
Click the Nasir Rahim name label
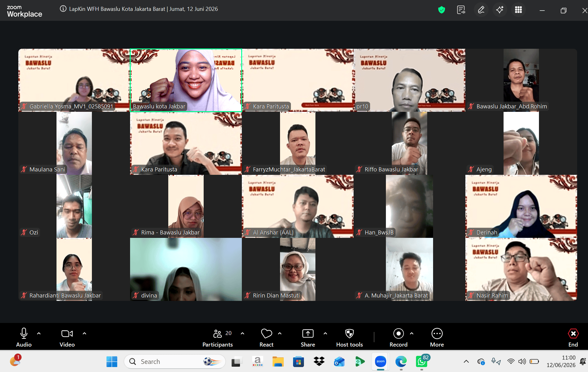[x=492, y=296]
